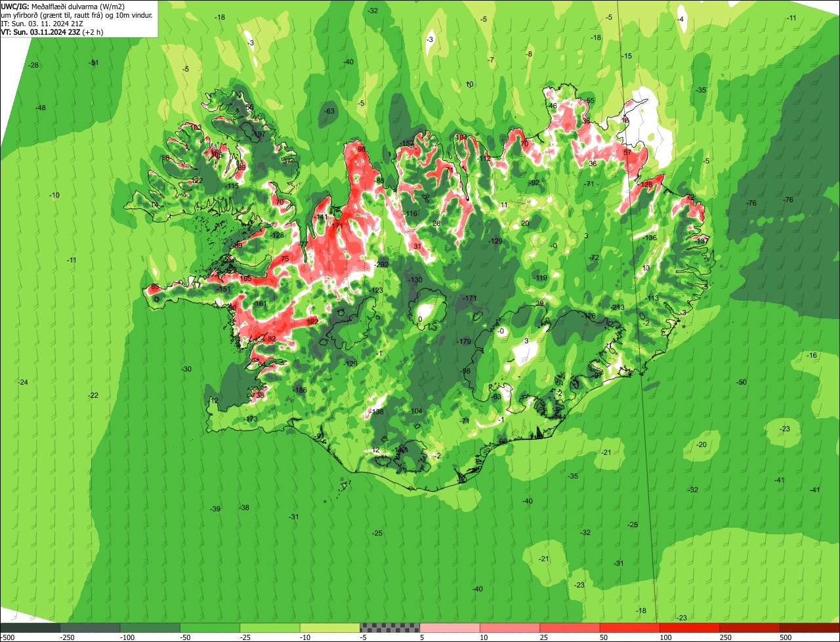Image resolution: width=840 pixels, height=642 pixels.
Task: Click the checkered legend swatch from -5 to 5
Action: (390, 628)
